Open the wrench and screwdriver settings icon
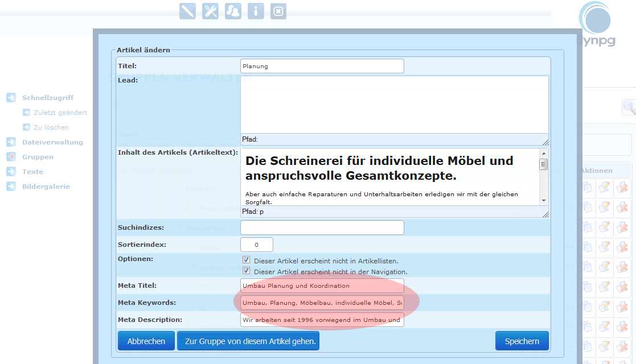Viewport: 636px width, 364px height. click(x=211, y=11)
